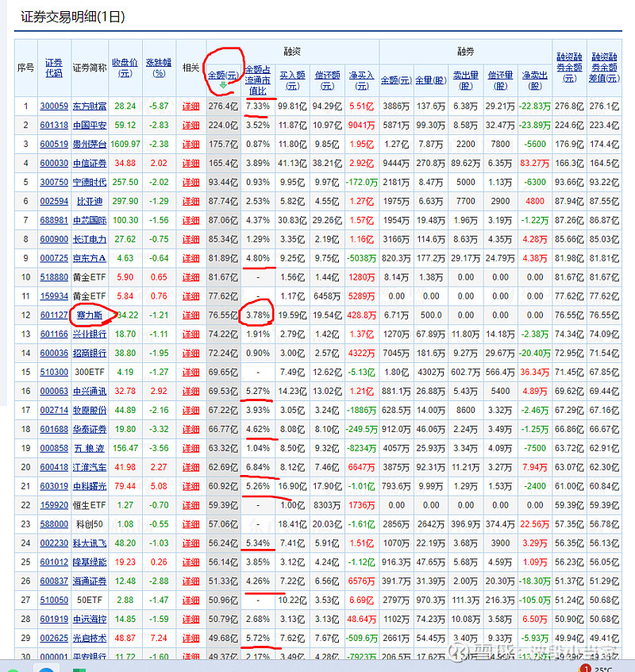Open 海通证券 stock name link
Screen dimensions: 635x672
(x=90, y=581)
